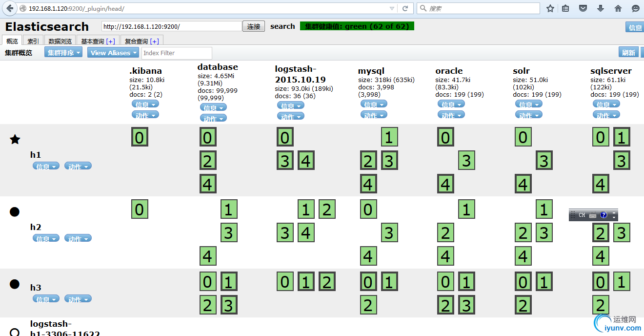Screen dimensions: 644x336
Task: Click the 连接 connect button
Action: pyautogui.click(x=254, y=26)
